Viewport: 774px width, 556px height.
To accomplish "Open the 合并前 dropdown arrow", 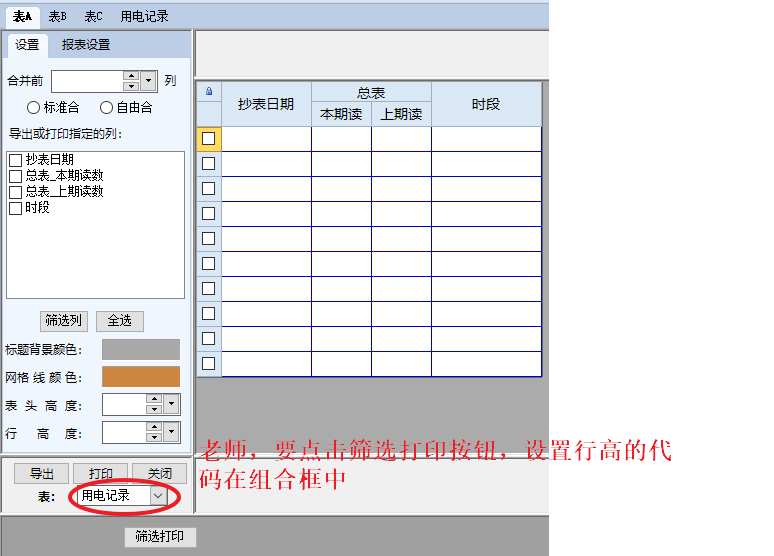I will [148, 80].
